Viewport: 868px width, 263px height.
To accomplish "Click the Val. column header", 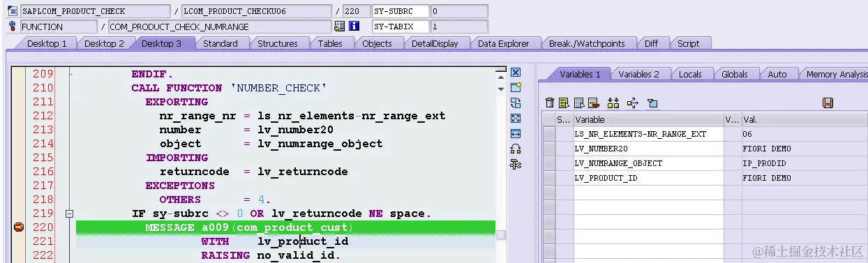I will click(805, 119).
